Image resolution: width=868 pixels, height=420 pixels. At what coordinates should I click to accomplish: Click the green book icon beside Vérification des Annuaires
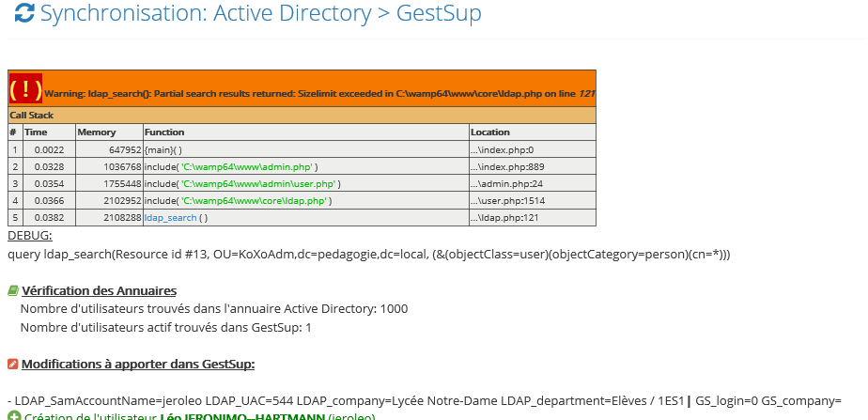click(13, 291)
